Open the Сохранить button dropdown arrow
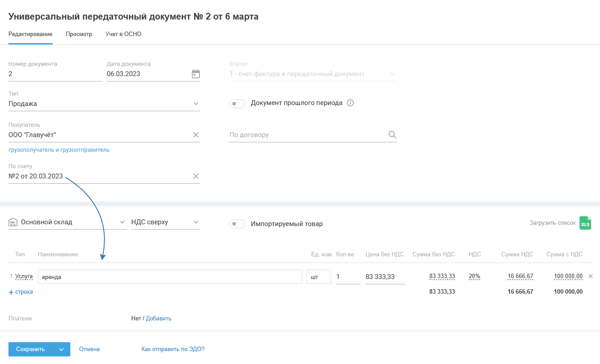Viewport: 600px width, 364px height. (61, 349)
